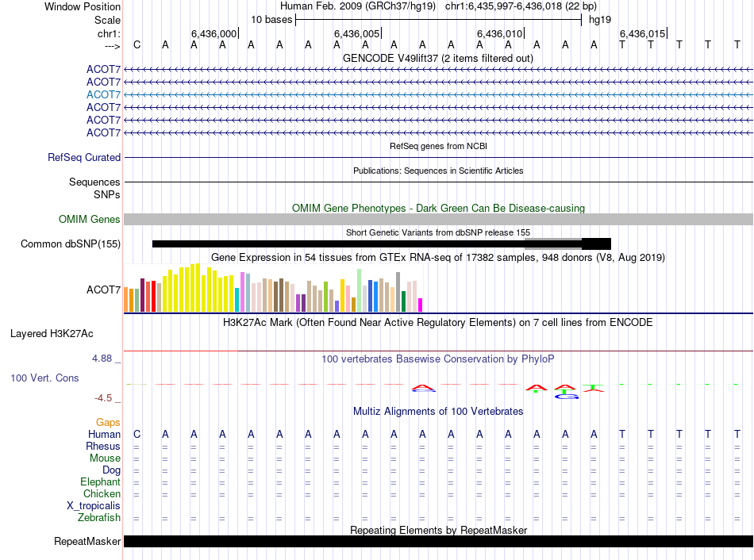Image resolution: width=754 pixels, height=560 pixels.
Task: Click the highlighted light-blue ACOT7 transcript label
Action: coord(103,94)
